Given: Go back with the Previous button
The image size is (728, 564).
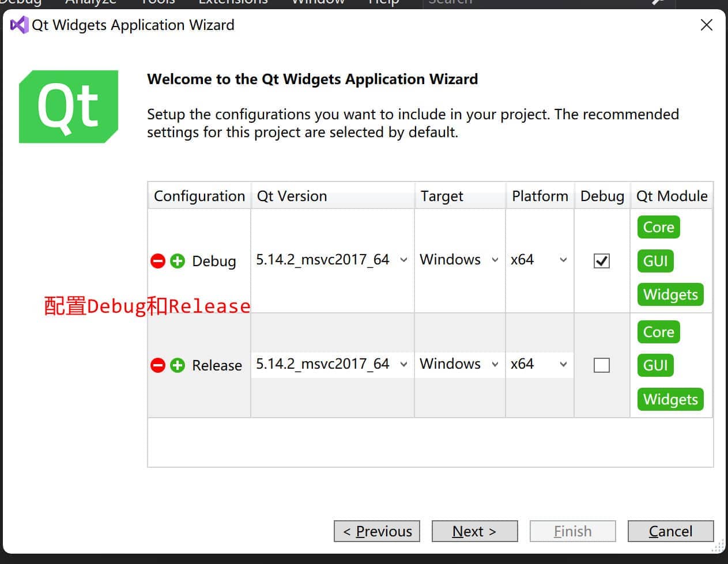Looking at the screenshot, I should 376,531.
